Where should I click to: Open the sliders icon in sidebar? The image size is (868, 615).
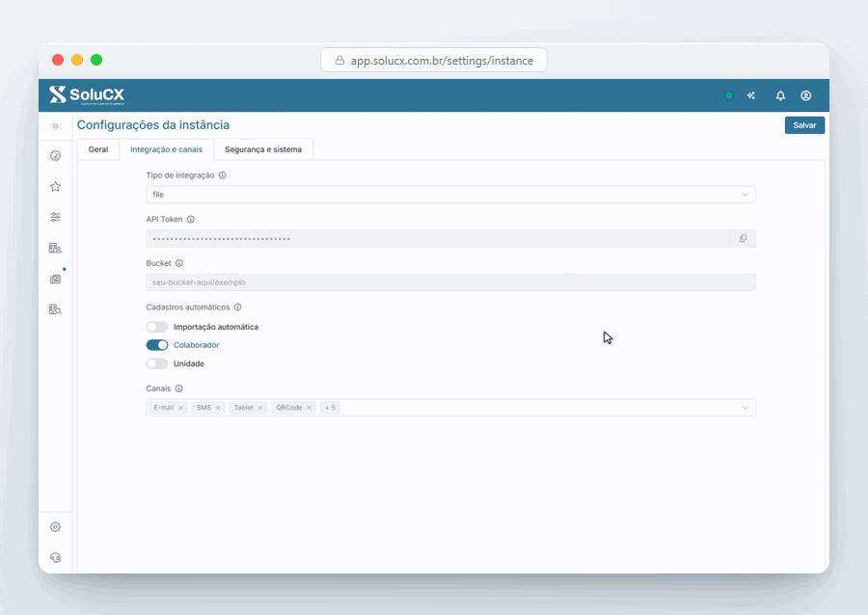tap(55, 217)
